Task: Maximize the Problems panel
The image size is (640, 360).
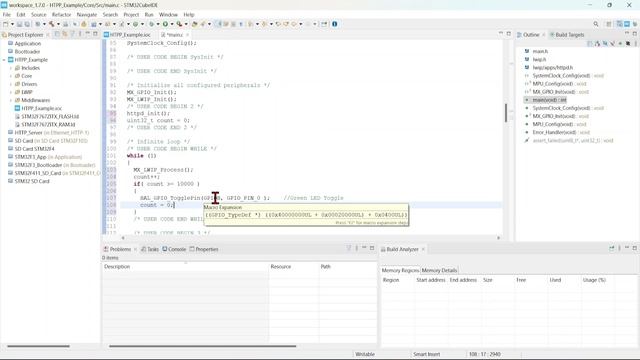Action: (372, 248)
